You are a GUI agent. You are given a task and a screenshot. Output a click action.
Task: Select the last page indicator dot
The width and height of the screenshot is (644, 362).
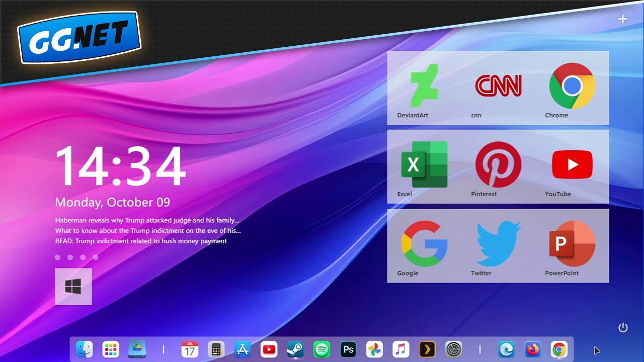point(96,257)
